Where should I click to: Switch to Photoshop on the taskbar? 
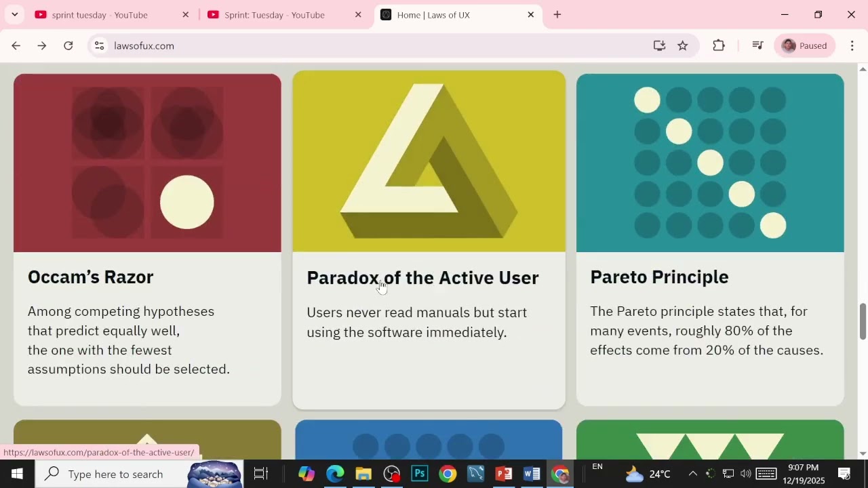(420, 474)
